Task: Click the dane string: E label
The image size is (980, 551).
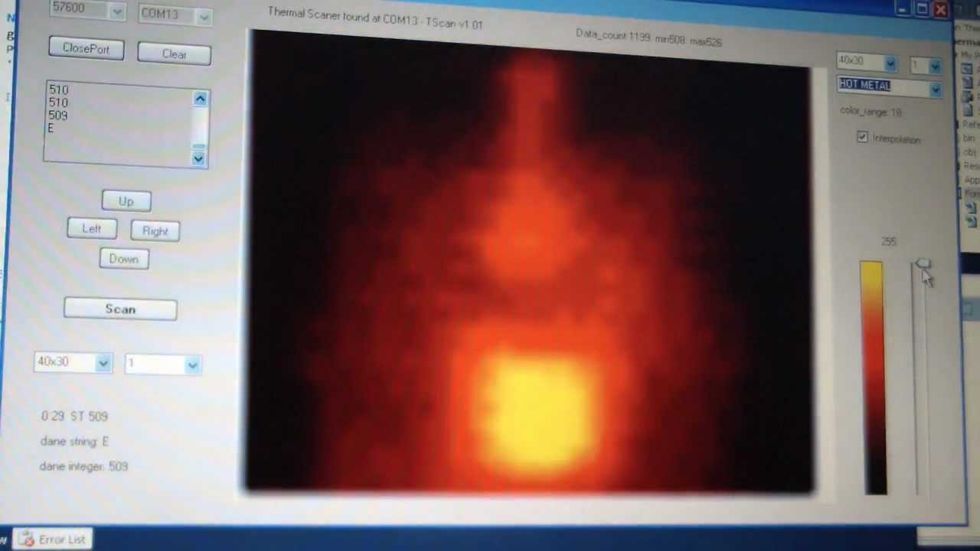Action: point(73,442)
